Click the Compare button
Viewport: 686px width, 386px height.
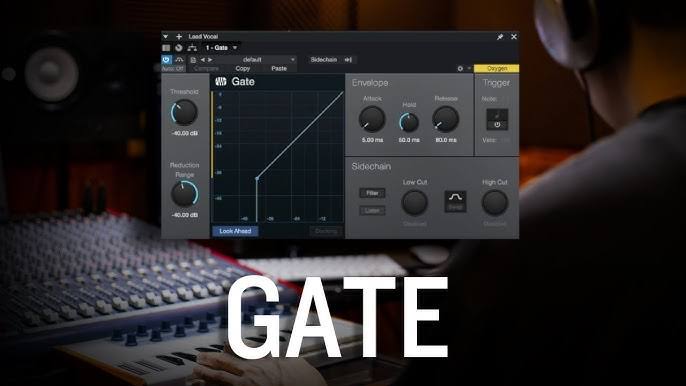pyautogui.click(x=206, y=69)
